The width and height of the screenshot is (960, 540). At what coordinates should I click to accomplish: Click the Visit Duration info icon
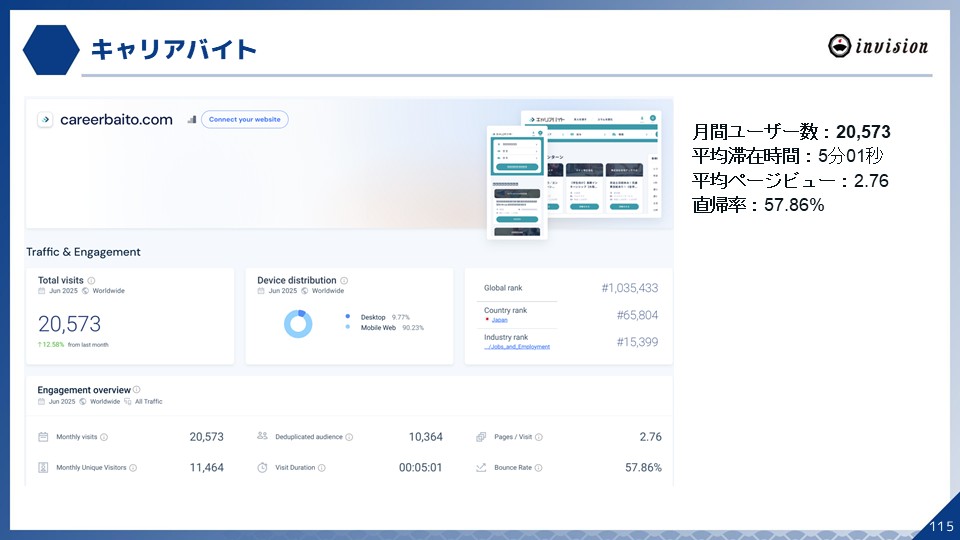pos(322,468)
